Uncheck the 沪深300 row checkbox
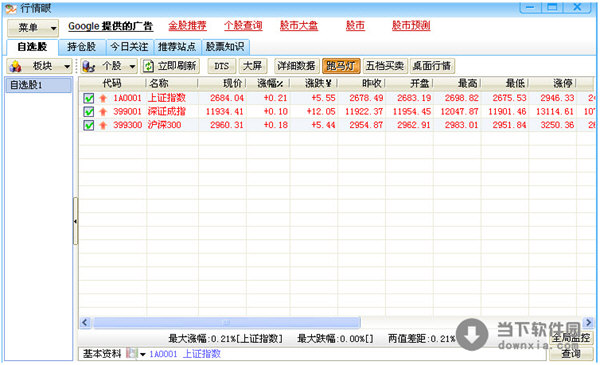 [89, 125]
